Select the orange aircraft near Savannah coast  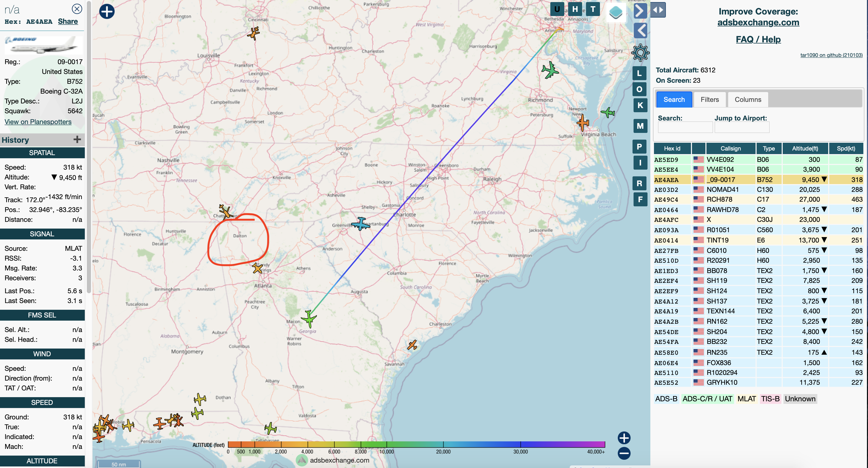(x=413, y=345)
